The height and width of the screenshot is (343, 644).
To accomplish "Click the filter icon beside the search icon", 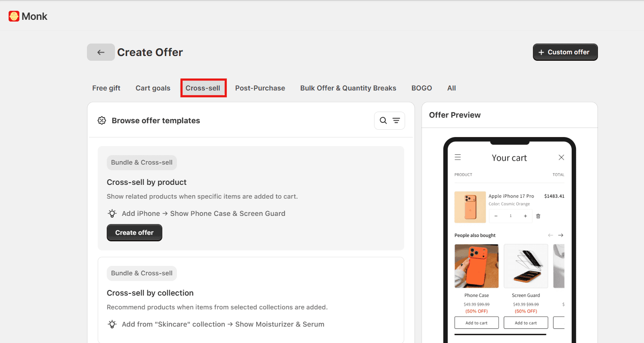I will point(395,121).
